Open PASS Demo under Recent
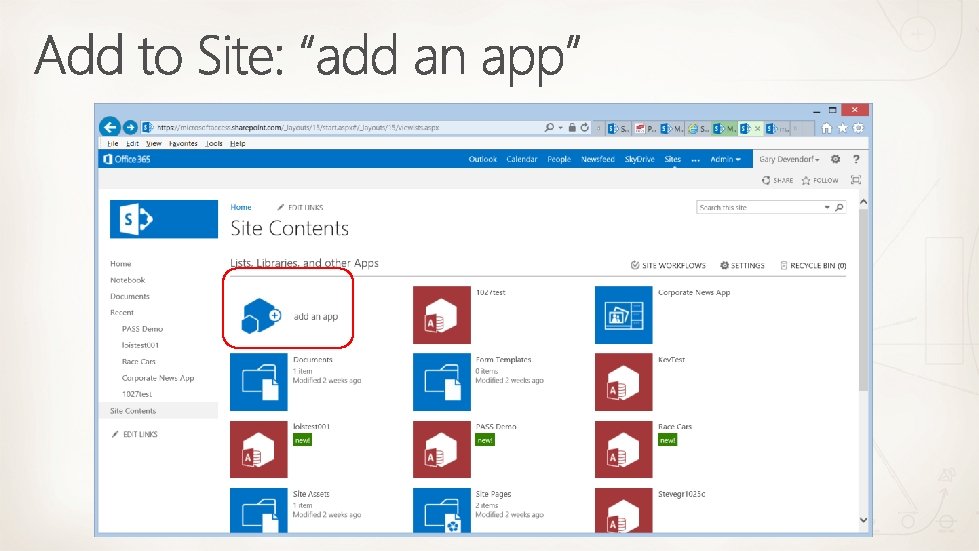Image resolution: width=979 pixels, height=551 pixels. tap(142, 329)
